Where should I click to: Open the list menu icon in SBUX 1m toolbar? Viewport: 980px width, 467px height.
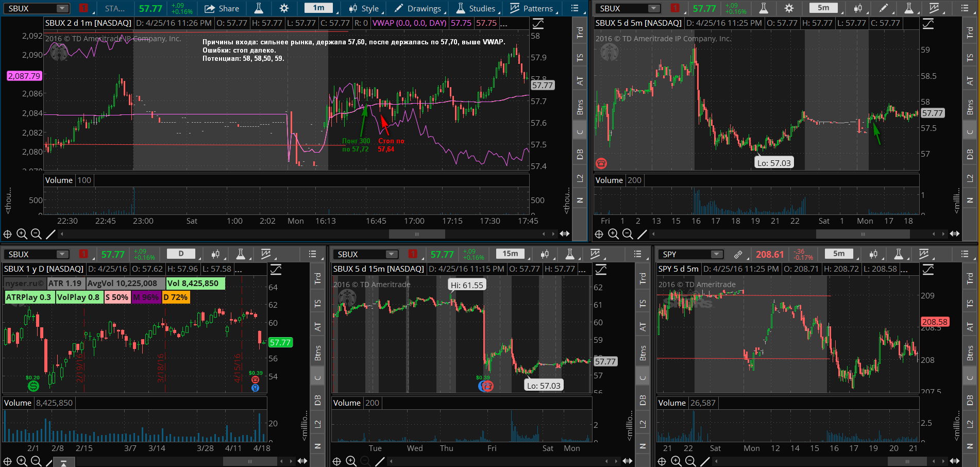coord(575,8)
